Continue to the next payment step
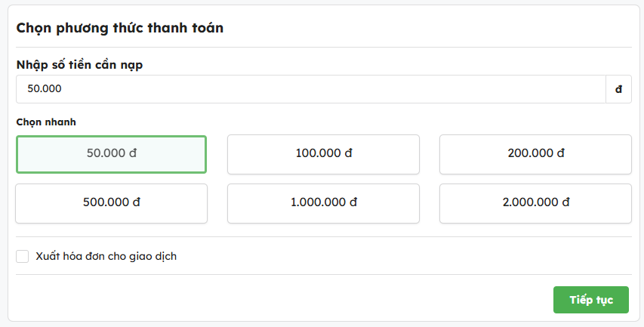Screen dimensions: 644x327 591,299
